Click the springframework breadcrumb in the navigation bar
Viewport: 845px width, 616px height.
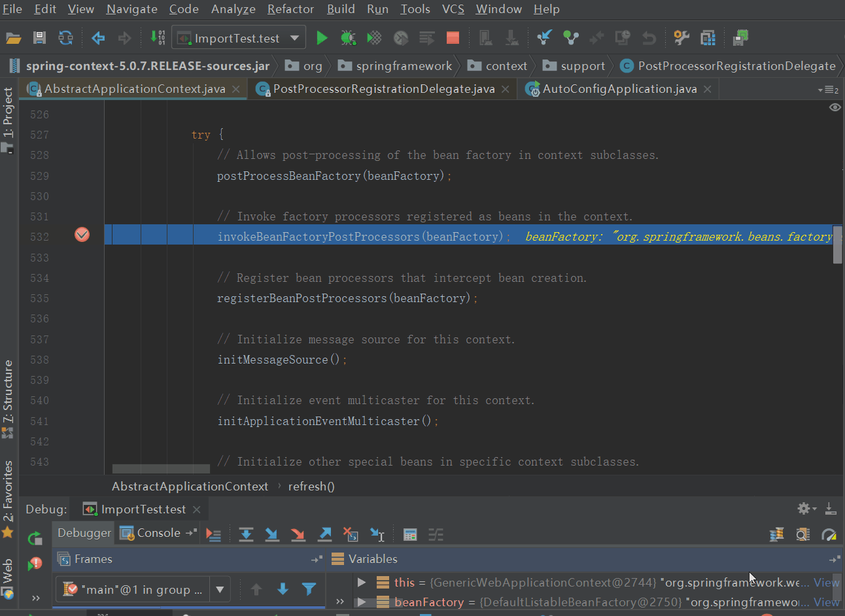[x=396, y=66]
